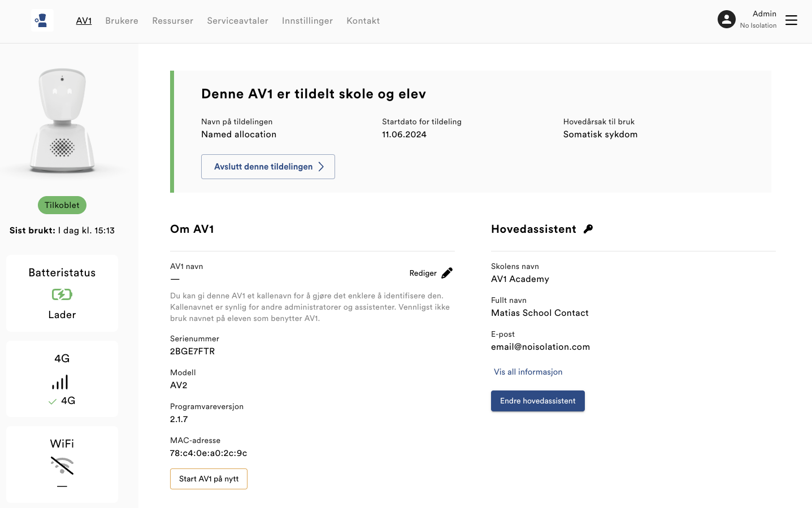Open the AV1 tab
The height and width of the screenshot is (508, 812).
click(x=84, y=20)
